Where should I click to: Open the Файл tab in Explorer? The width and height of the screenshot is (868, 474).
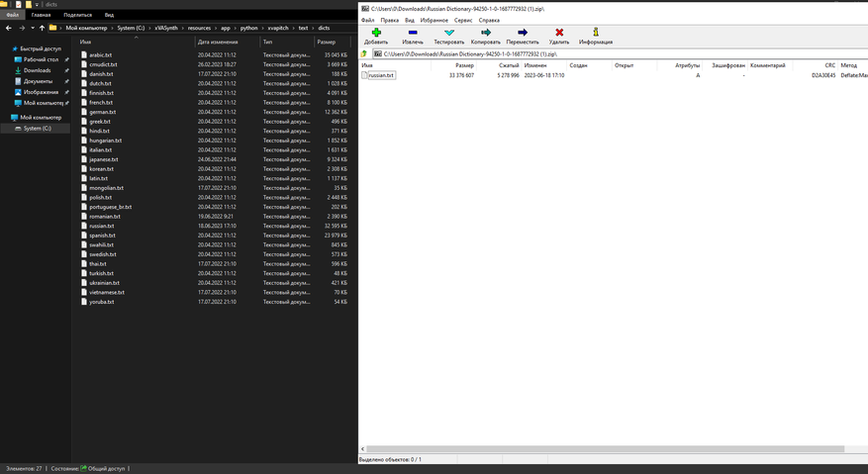(x=12, y=15)
